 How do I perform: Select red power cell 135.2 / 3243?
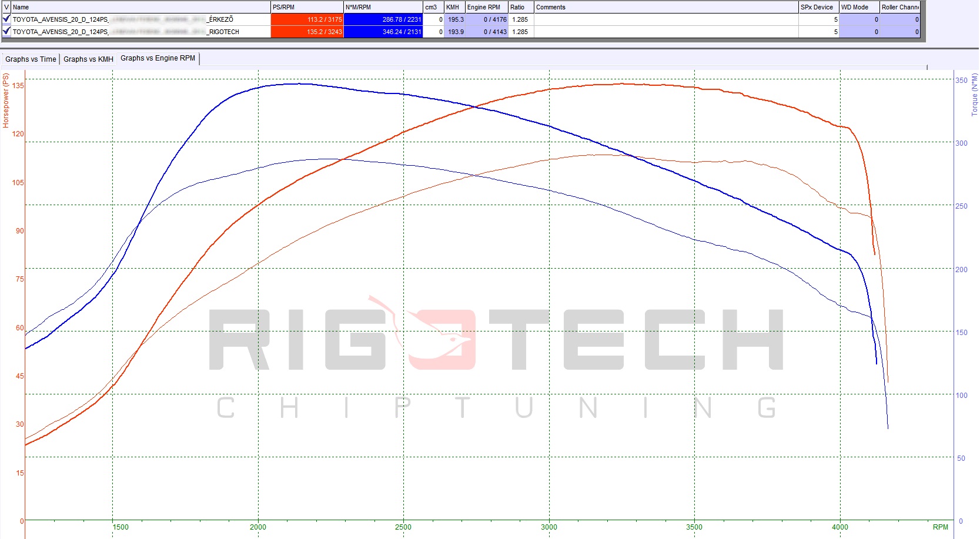click(307, 32)
